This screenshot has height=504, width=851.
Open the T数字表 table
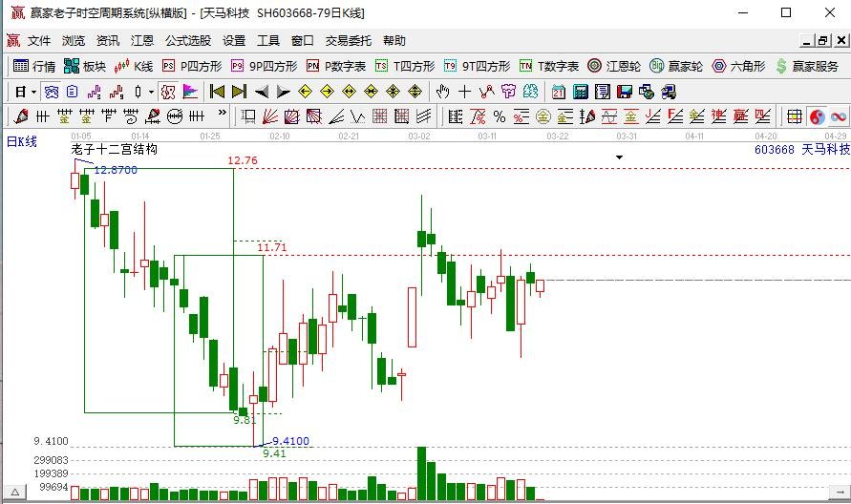click(x=549, y=66)
